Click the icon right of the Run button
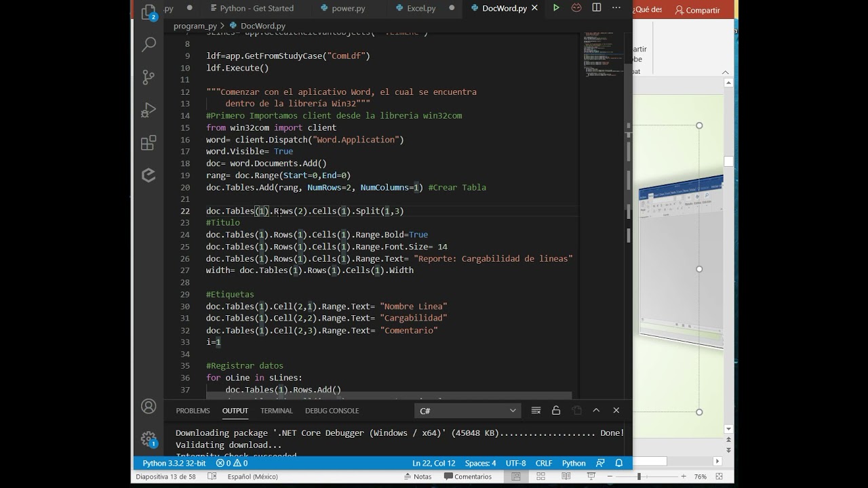Screen dimensions: 868x488 point(576,8)
